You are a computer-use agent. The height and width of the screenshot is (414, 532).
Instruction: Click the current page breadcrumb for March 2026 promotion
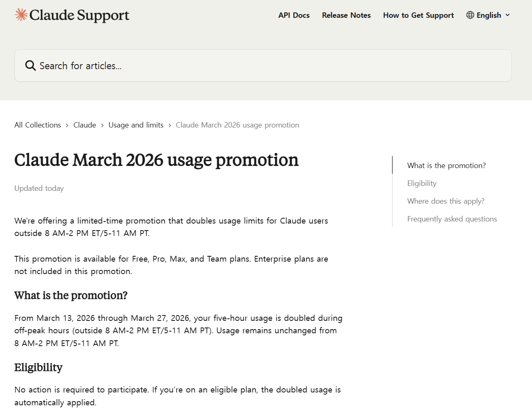(237, 125)
